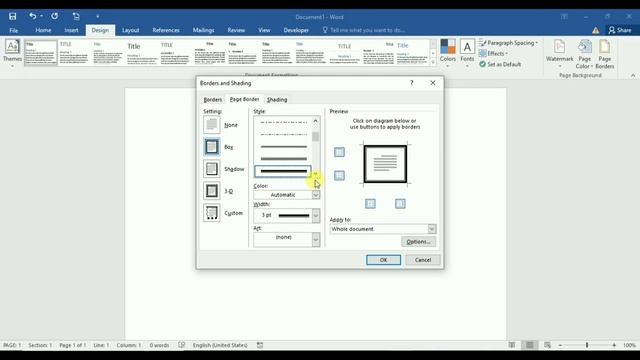Open the Insert ribbon tab
The width and height of the screenshot is (640, 360).
click(71, 30)
